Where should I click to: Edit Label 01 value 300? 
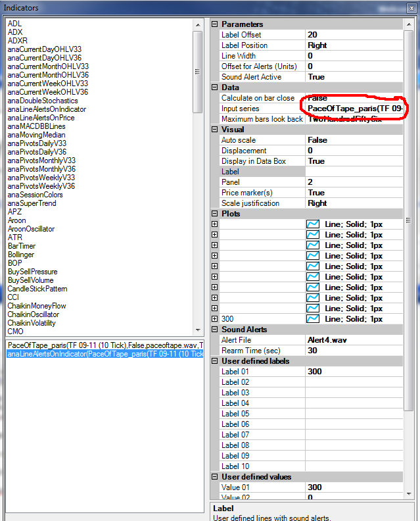tap(354, 372)
